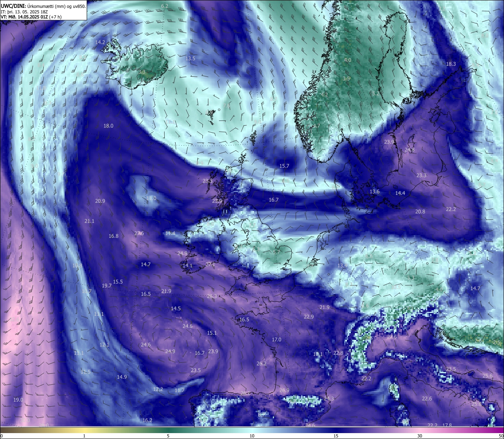Click the 16.2 value at bottom left
504x439 pixels.
point(147,420)
